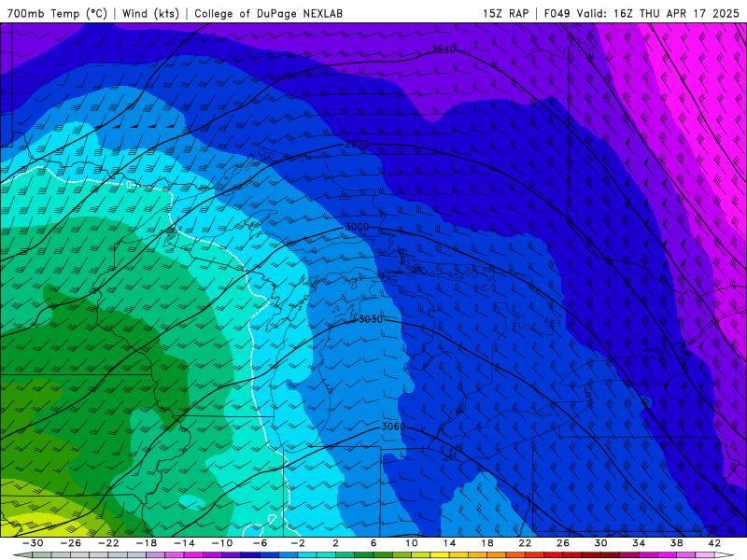Click the 2970 height contour label
This screenshot has width=747, height=560.
tap(357, 144)
